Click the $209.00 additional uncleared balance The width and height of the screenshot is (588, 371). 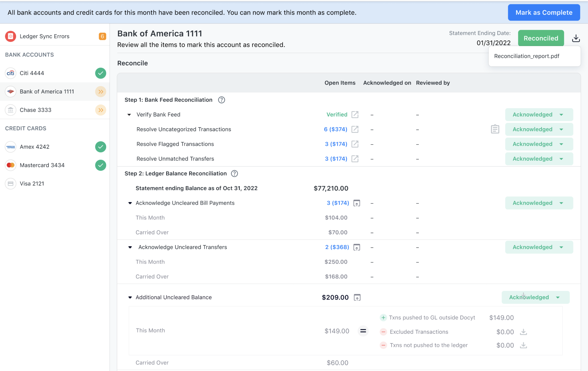point(335,297)
